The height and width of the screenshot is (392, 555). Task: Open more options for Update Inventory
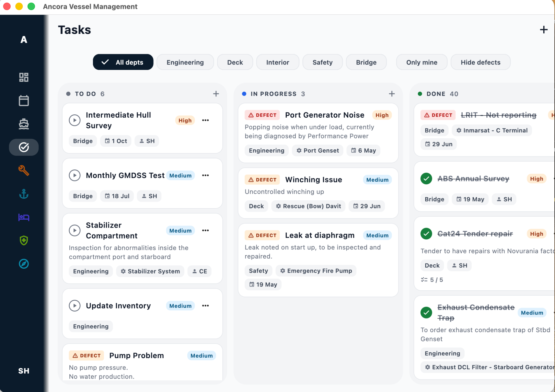205,306
